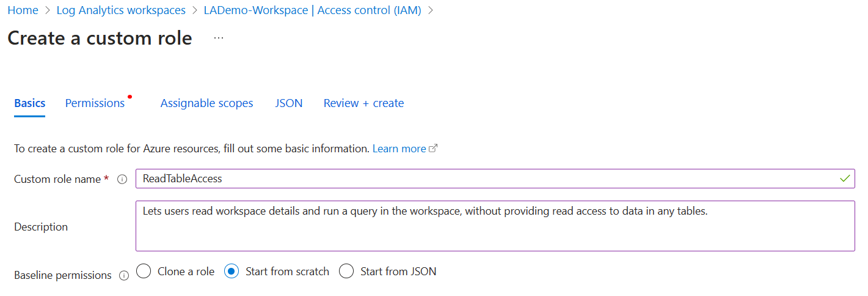Viewport: 868px width, 296px height.
Task: Choose the Start from JSON radio button
Action: [346, 271]
